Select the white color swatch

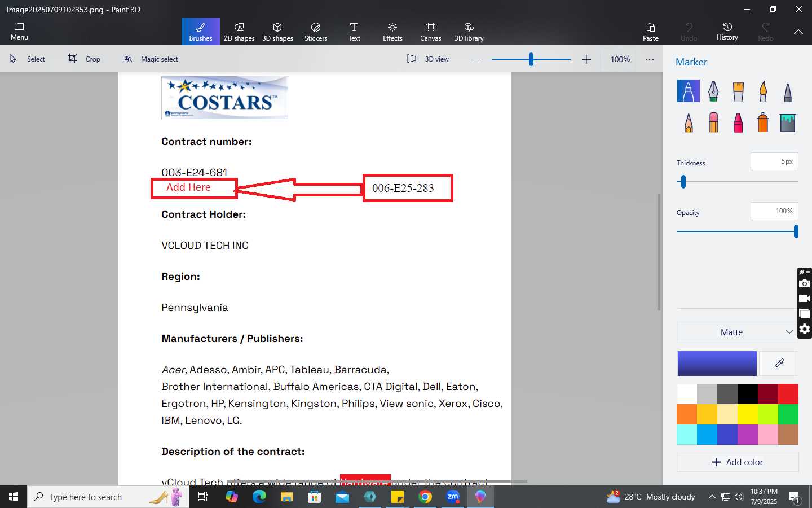click(x=687, y=394)
